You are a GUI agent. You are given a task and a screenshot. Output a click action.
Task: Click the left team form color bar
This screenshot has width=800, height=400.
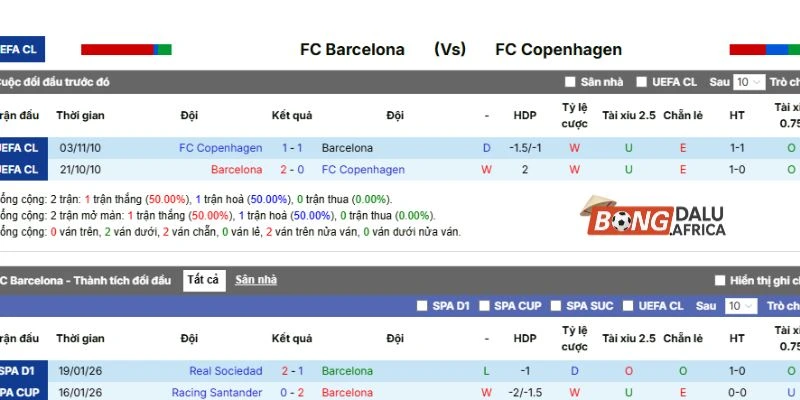(126, 49)
